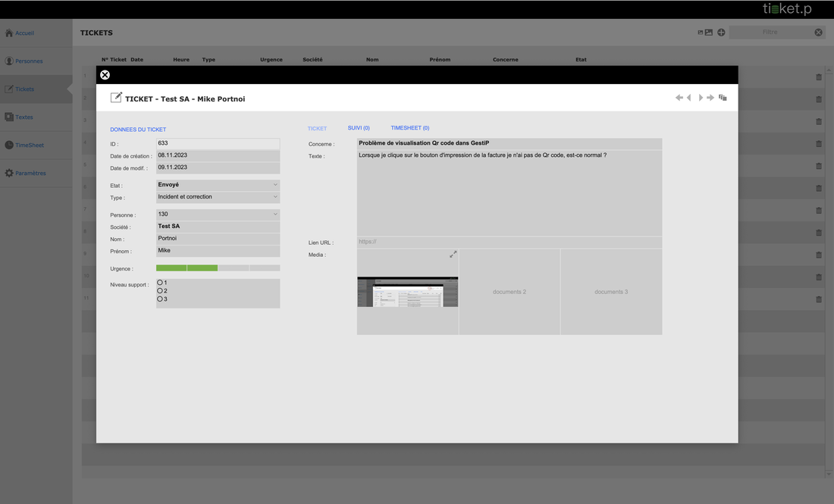Switch to the SUIVI (0) tab

(359, 128)
